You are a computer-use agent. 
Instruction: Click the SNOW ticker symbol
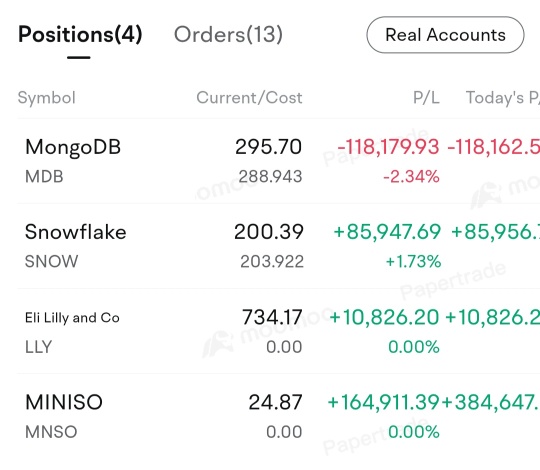click(x=52, y=261)
